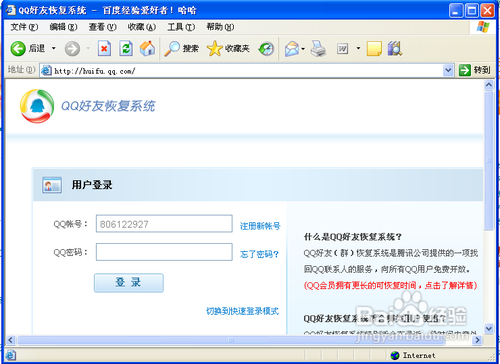Open the 查看 menu
The height and width of the screenshot is (364, 500).
(x=102, y=27)
